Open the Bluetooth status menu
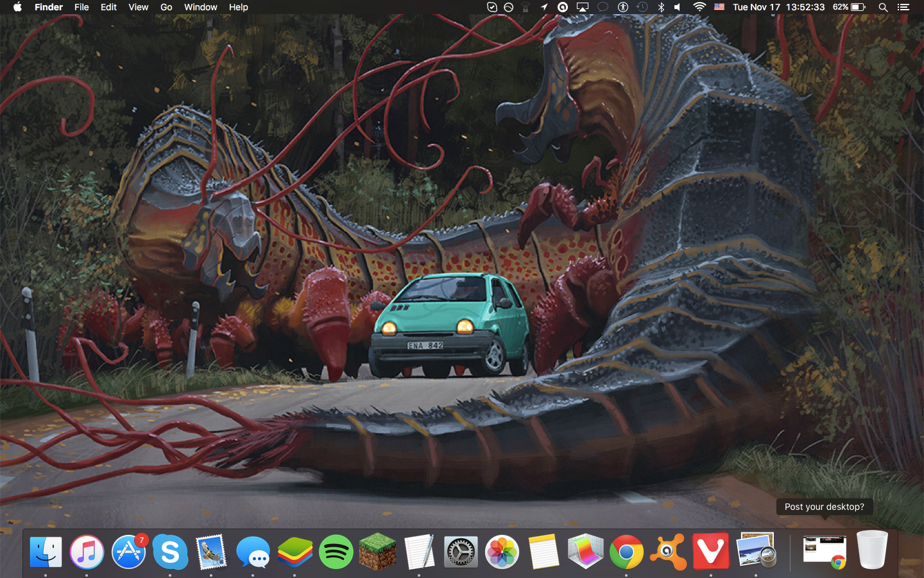Image resolution: width=924 pixels, height=578 pixels. click(x=661, y=7)
